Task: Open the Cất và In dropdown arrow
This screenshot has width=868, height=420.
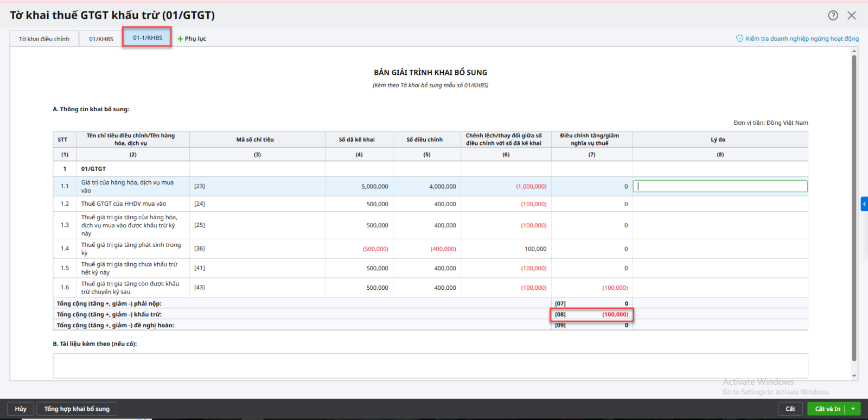Action: tap(853, 409)
